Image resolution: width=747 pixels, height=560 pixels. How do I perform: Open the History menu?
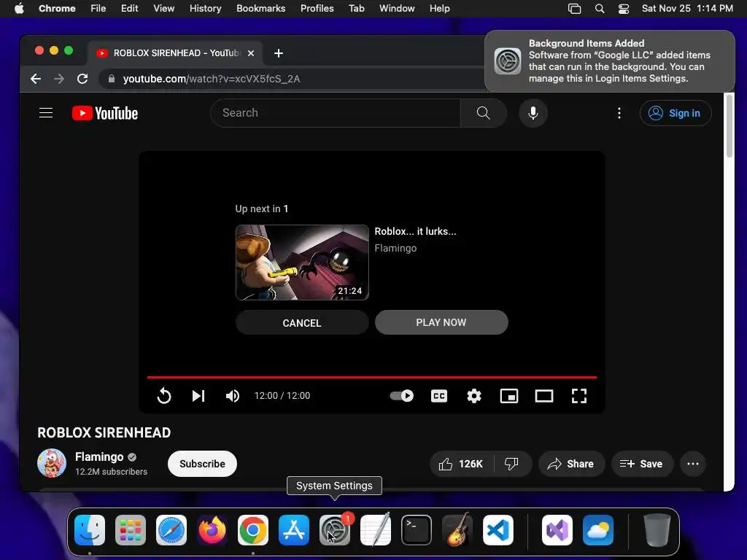205,9
